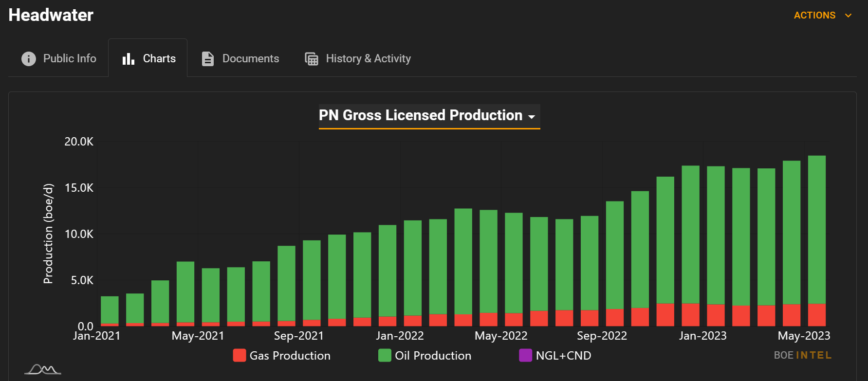
Task: Click the tallest green bar left of Jan-2023 tick
Action: point(690,235)
